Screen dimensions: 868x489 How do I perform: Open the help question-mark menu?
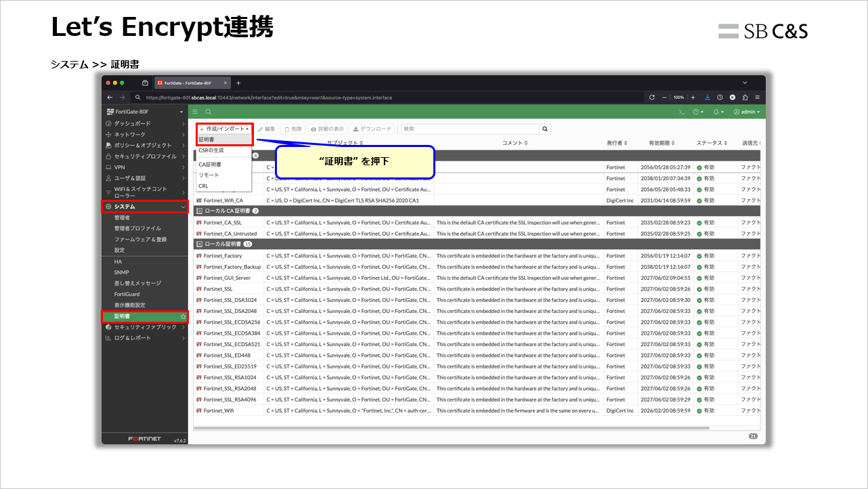click(x=699, y=112)
